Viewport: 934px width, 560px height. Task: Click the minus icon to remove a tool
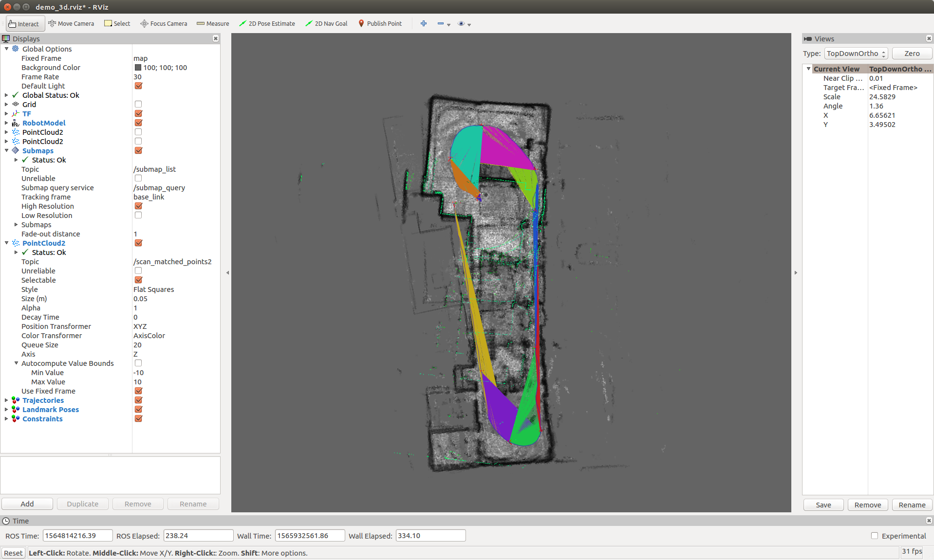(x=440, y=23)
